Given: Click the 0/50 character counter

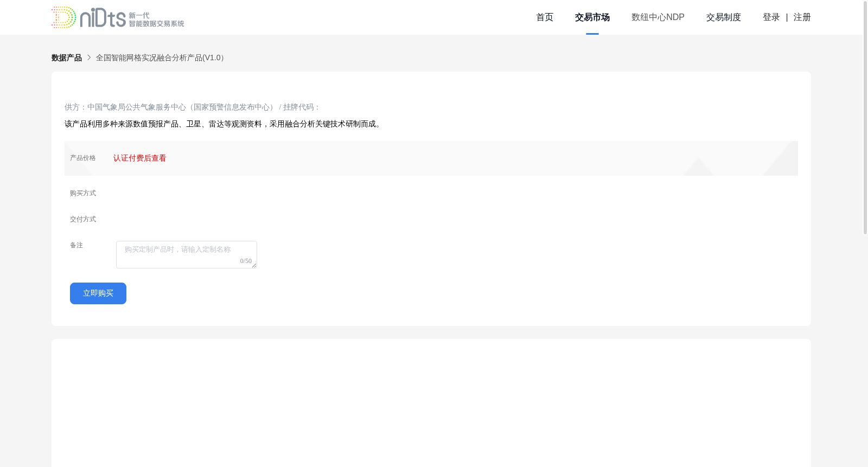Looking at the screenshot, I should pyautogui.click(x=246, y=261).
